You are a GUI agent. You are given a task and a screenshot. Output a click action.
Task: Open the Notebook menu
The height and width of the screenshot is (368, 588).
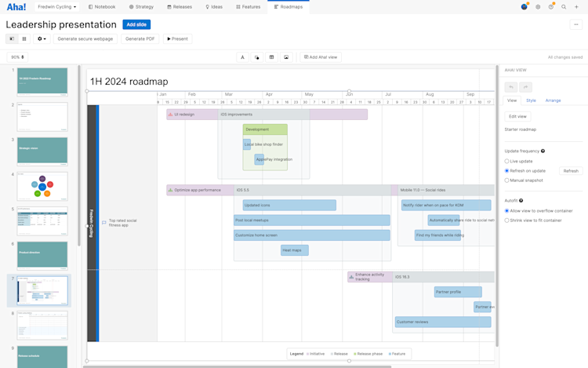coord(102,7)
